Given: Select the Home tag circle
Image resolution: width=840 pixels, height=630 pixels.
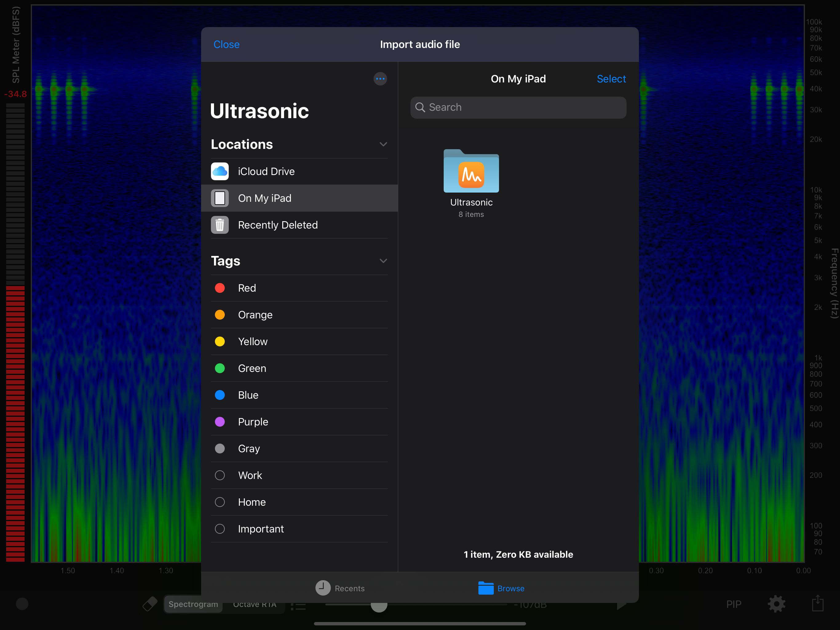Looking at the screenshot, I should [220, 502].
